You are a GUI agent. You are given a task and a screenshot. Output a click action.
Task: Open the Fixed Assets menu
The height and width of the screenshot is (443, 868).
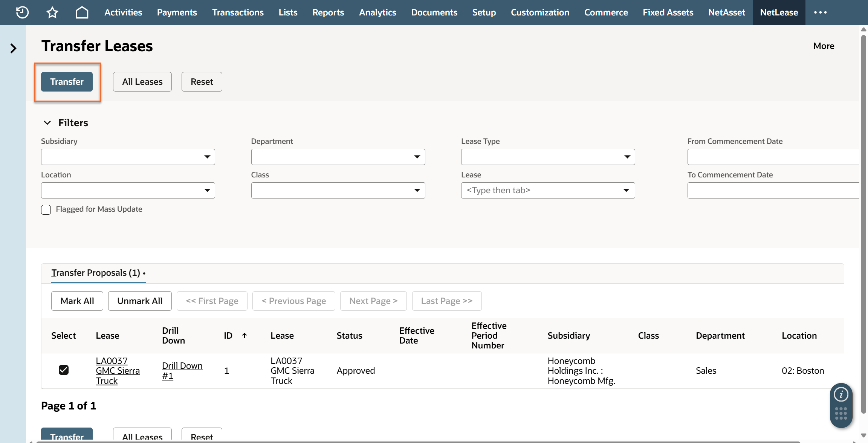[x=668, y=12]
